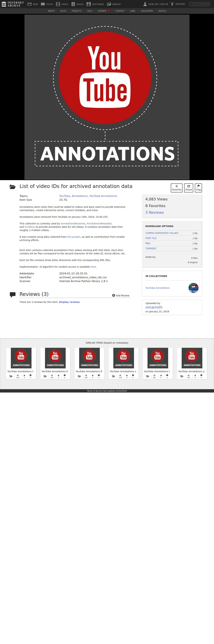The width and height of the screenshot is (214, 644).
Task: Open the YouTube topic link
Action: tap(65, 196)
